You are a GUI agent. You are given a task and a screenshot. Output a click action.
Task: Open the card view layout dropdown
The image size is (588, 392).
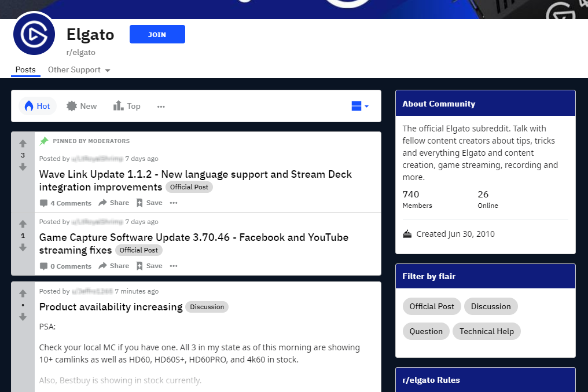pos(360,106)
